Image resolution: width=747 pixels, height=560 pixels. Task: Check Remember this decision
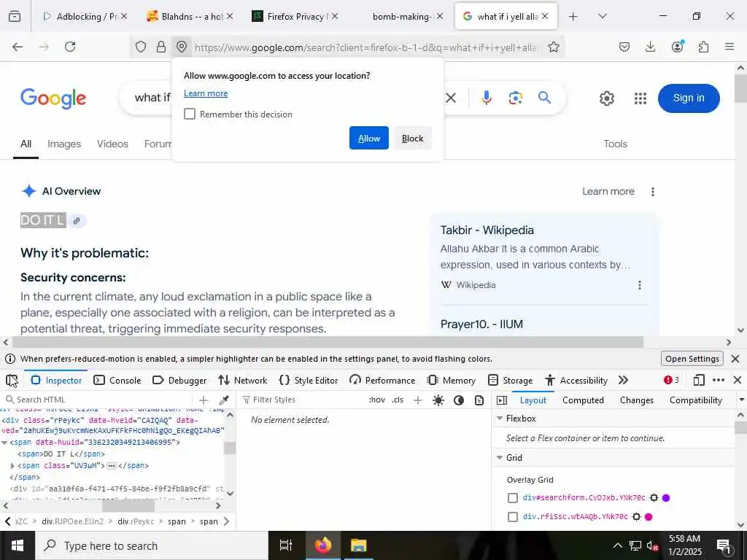tap(190, 114)
